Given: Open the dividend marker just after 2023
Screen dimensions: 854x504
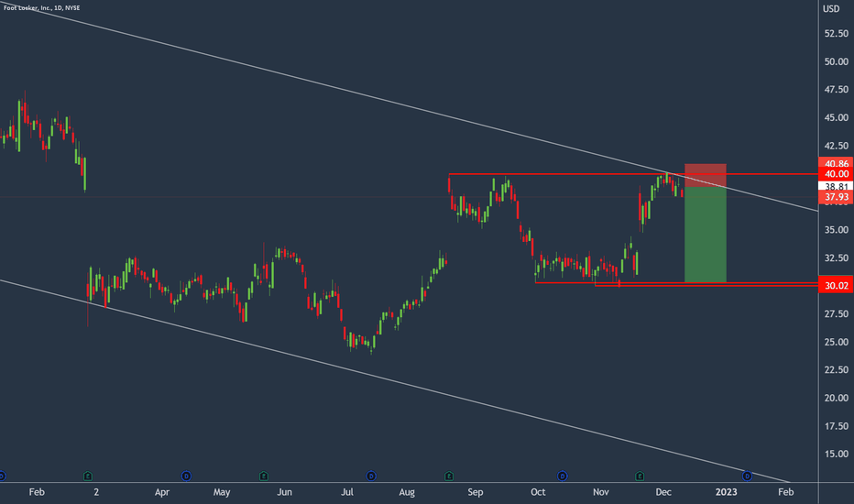Looking at the screenshot, I should coord(748,477).
